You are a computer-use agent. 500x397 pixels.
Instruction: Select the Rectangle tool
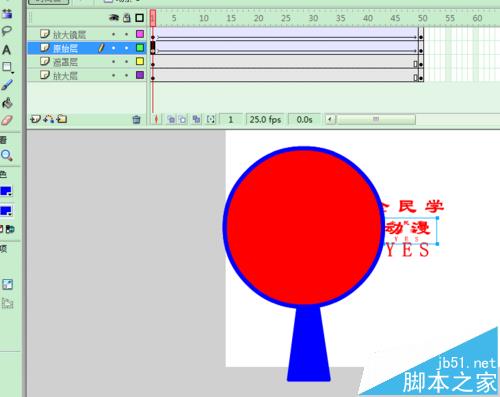coord(7,67)
